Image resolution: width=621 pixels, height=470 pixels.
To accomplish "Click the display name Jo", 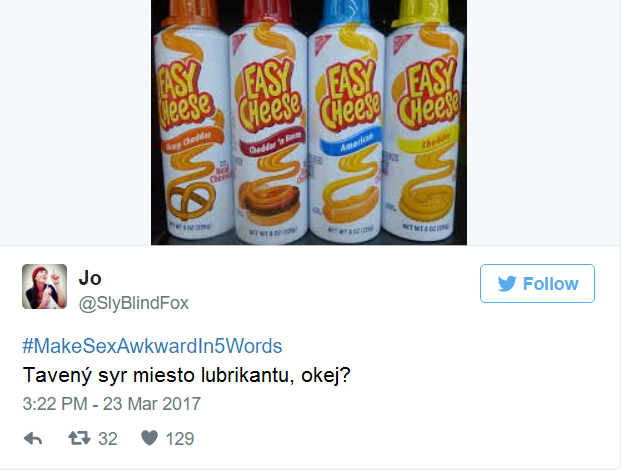I will (x=90, y=278).
